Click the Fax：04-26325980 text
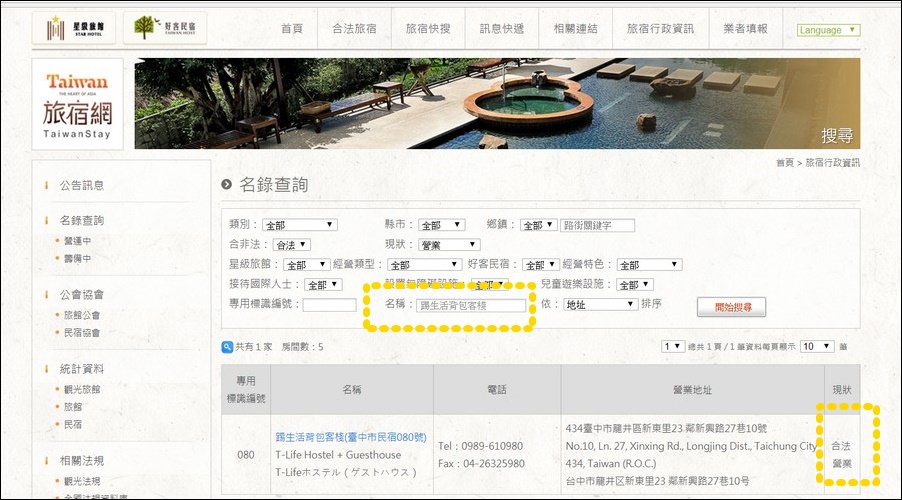The image size is (902, 500). coord(481,463)
